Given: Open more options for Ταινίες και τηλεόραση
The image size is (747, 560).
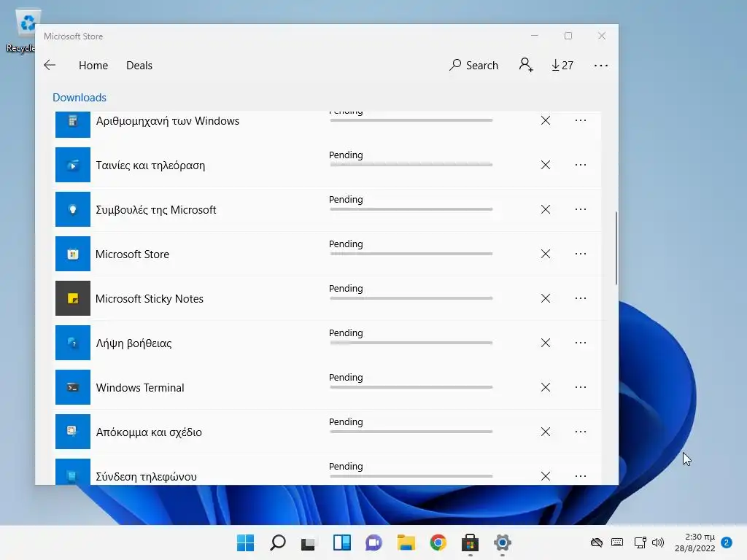Looking at the screenshot, I should coord(580,165).
